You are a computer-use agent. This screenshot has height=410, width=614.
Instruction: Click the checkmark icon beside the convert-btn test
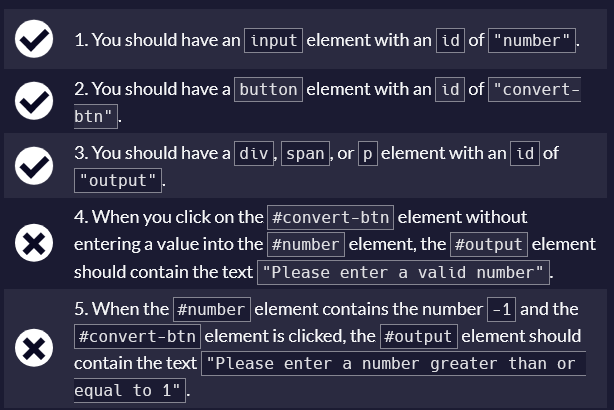(x=34, y=101)
